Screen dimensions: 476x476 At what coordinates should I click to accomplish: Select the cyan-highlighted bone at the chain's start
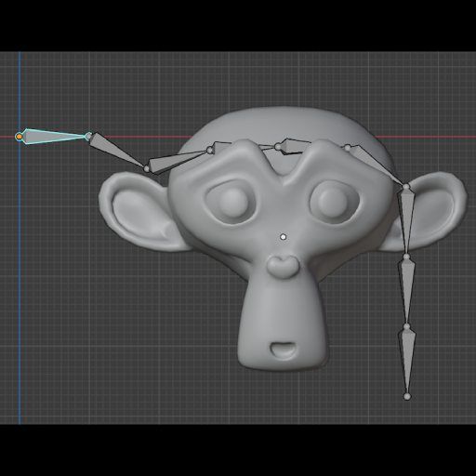tap(54, 137)
